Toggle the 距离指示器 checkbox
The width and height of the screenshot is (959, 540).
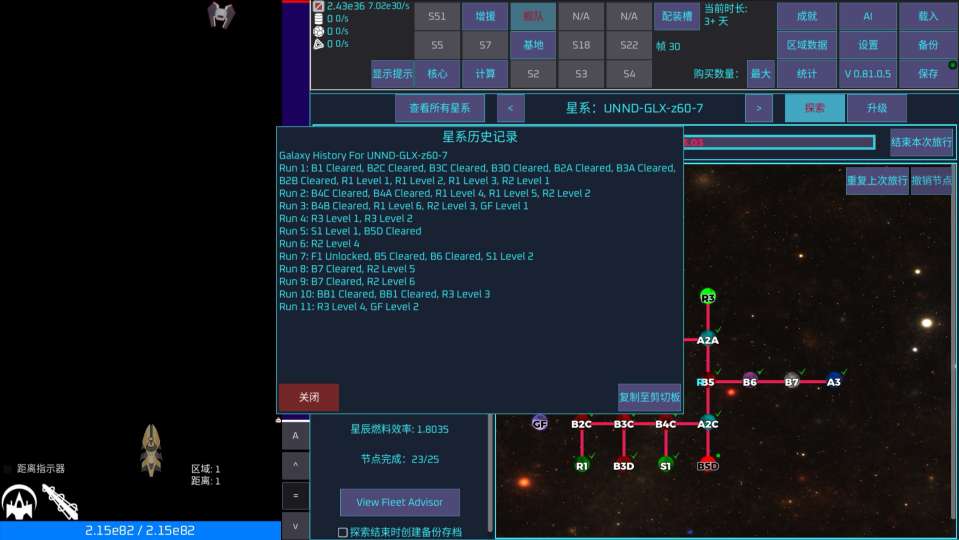7,469
